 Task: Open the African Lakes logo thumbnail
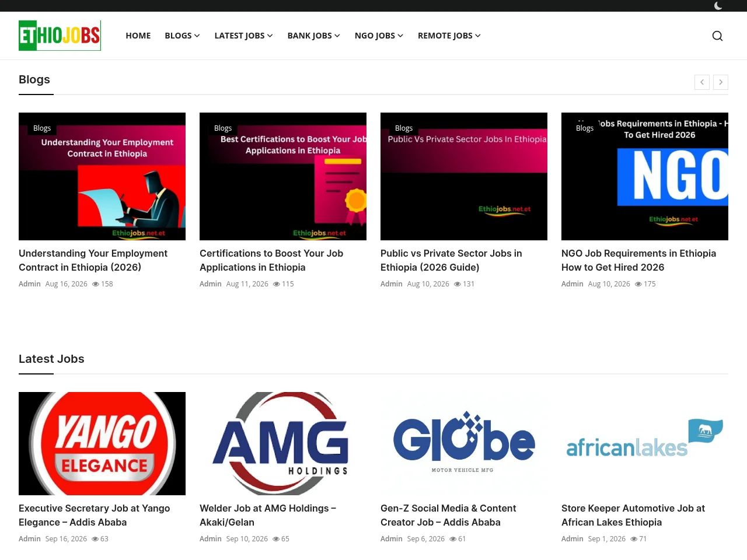pyautogui.click(x=645, y=443)
